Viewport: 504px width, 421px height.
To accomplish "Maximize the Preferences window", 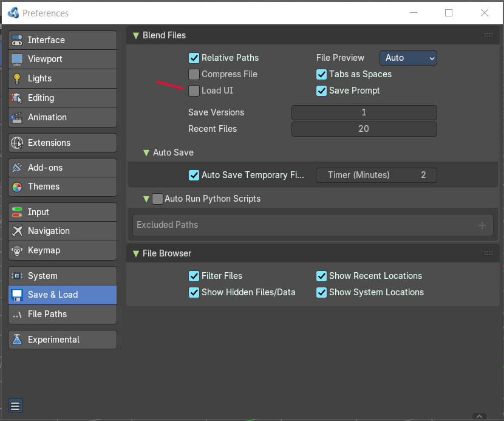I will (449, 13).
